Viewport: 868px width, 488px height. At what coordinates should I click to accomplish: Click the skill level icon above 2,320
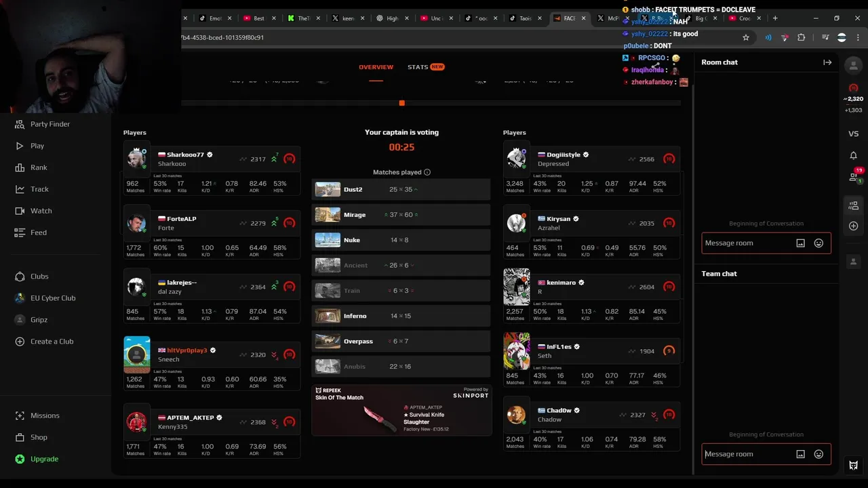853,88
